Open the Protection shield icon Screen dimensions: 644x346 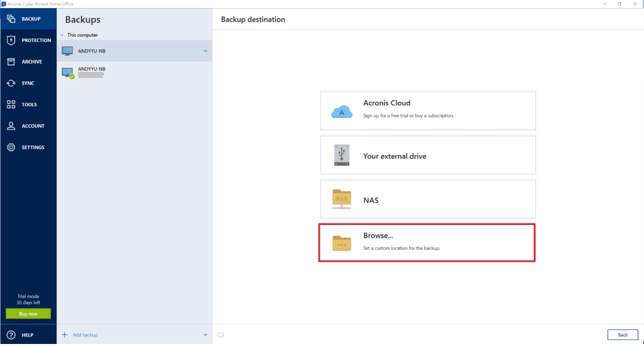[x=11, y=40]
